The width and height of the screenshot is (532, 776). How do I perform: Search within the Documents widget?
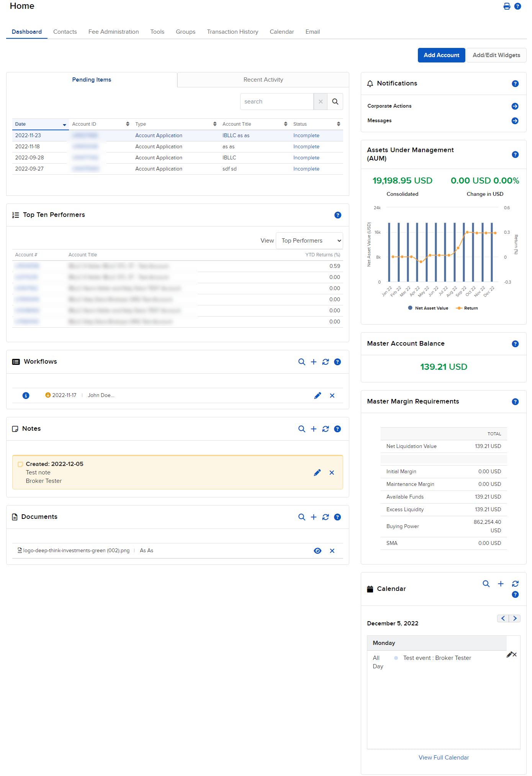[x=302, y=517]
